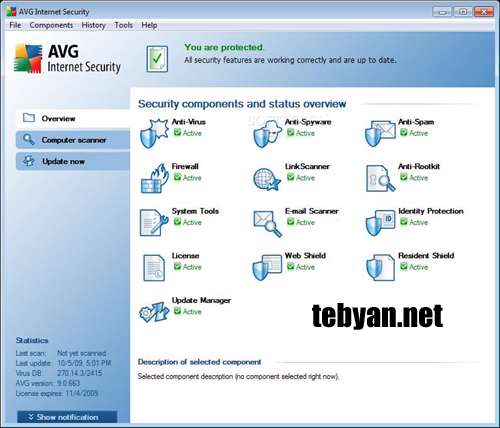Viewport: 500px width, 428px height.
Task: Click the Virus DB version line
Action: click(59, 373)
